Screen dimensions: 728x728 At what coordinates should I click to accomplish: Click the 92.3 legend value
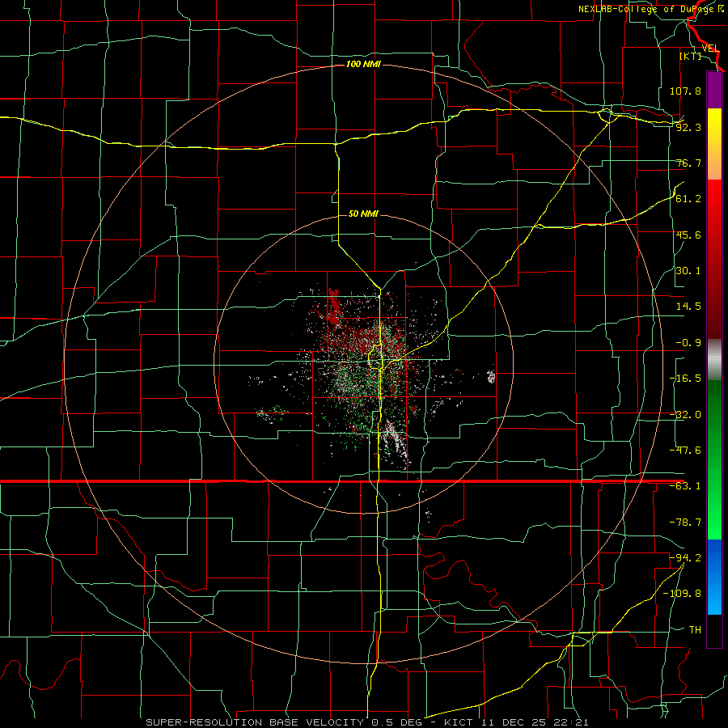[x=688, y=127]
